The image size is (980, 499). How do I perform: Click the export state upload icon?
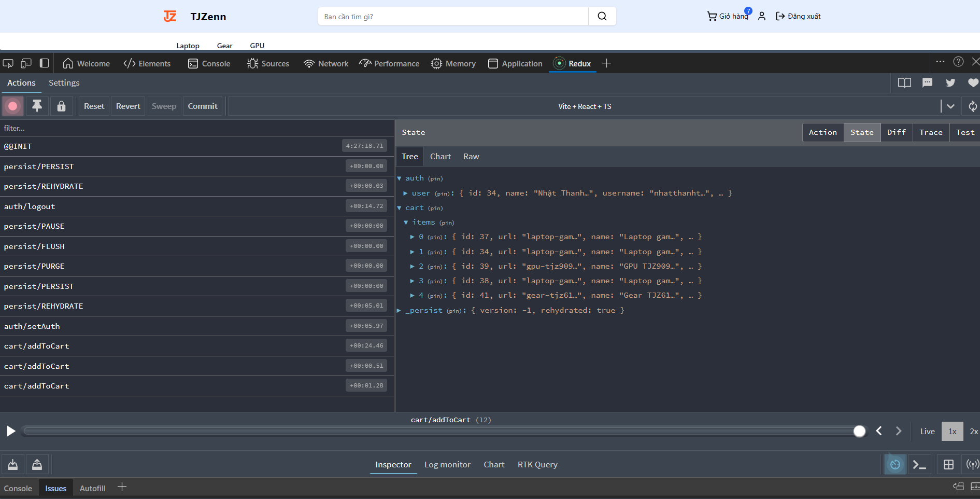pyautogui.click(x=37, y=465)
